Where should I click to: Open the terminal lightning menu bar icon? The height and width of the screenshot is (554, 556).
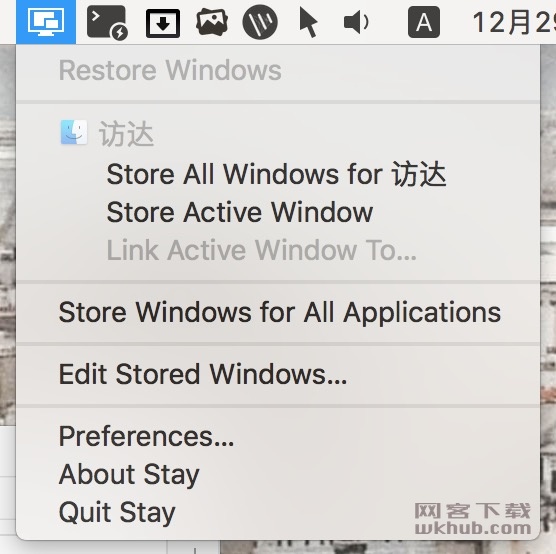coord(107,22)
